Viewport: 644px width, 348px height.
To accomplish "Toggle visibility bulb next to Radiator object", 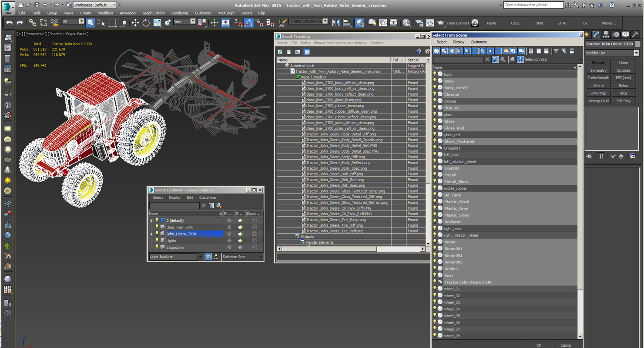I will click(x=435, y=222).
